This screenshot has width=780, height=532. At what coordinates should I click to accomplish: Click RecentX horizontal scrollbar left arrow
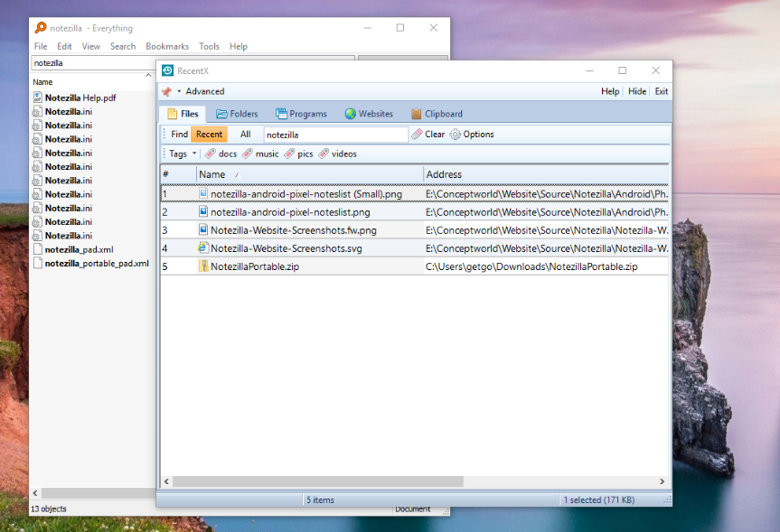[x=166, y=481]
